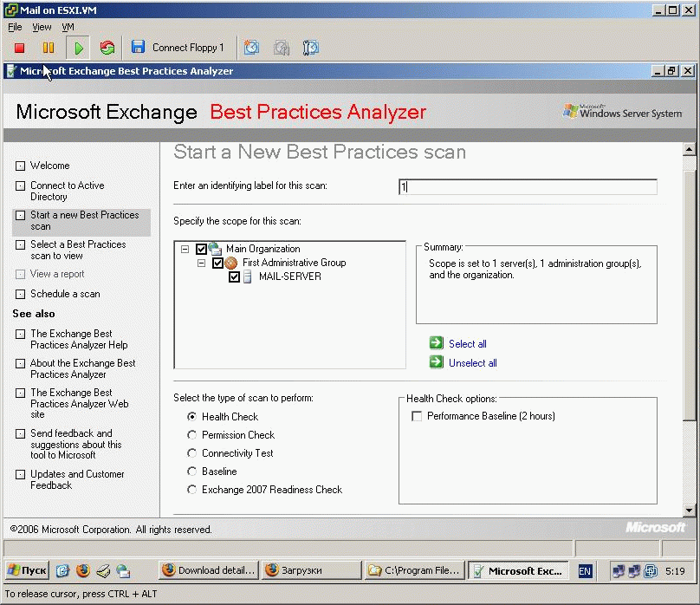Toggle First Administrative Group checkbox
Screen dimensions: 700x605
tap(217, 263)
